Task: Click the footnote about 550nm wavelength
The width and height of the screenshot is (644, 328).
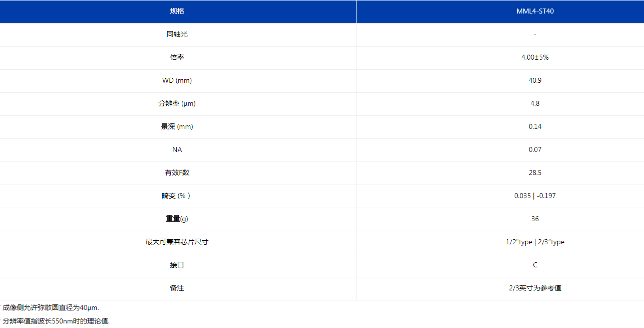Action: point(55,321)
